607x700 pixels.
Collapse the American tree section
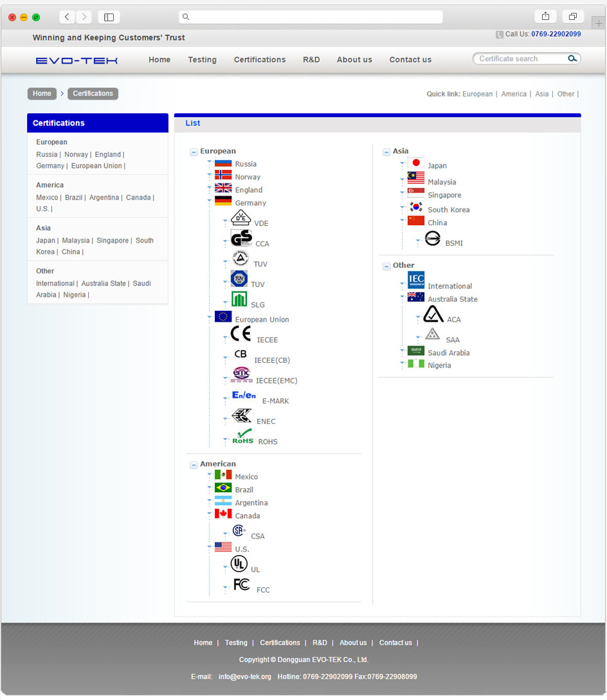194,465
